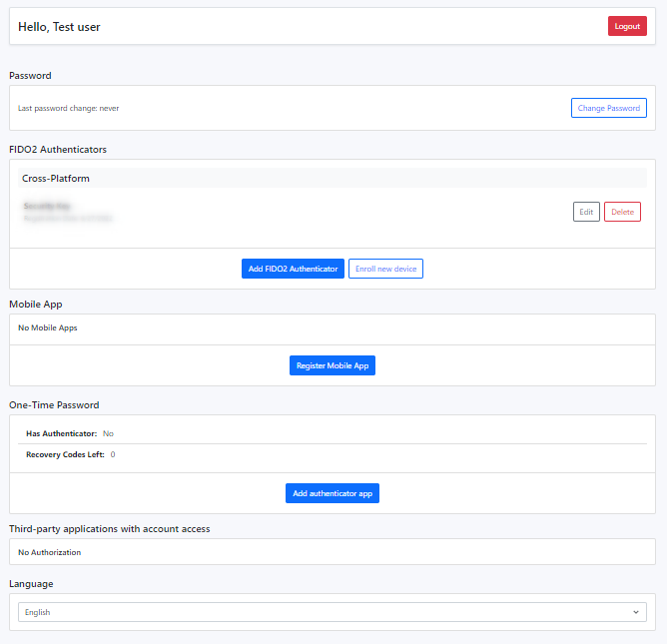Viewport: 667px width, 644px height.
Task: Select the Cross-Platform section header
Action: (x=56, y=179)
